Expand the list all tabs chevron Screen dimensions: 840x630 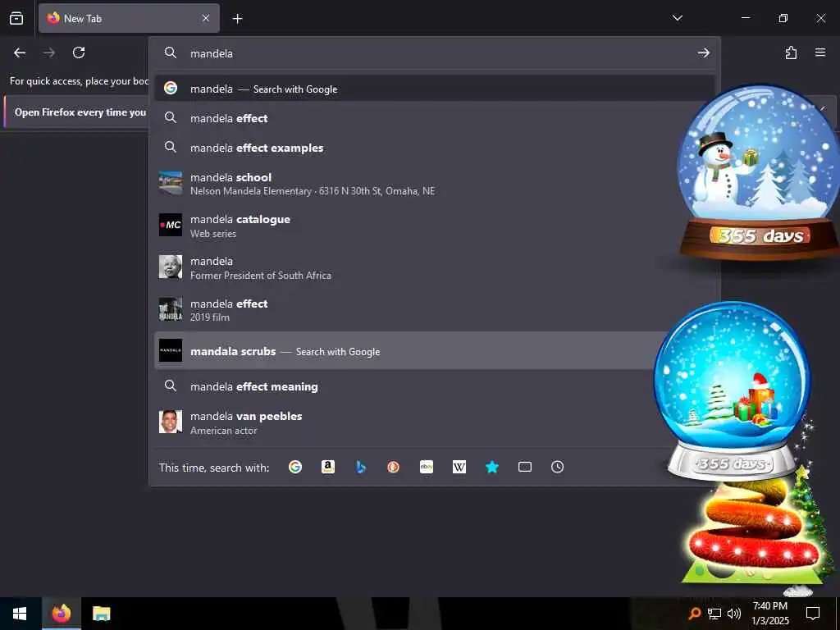(x=677, y=18)
